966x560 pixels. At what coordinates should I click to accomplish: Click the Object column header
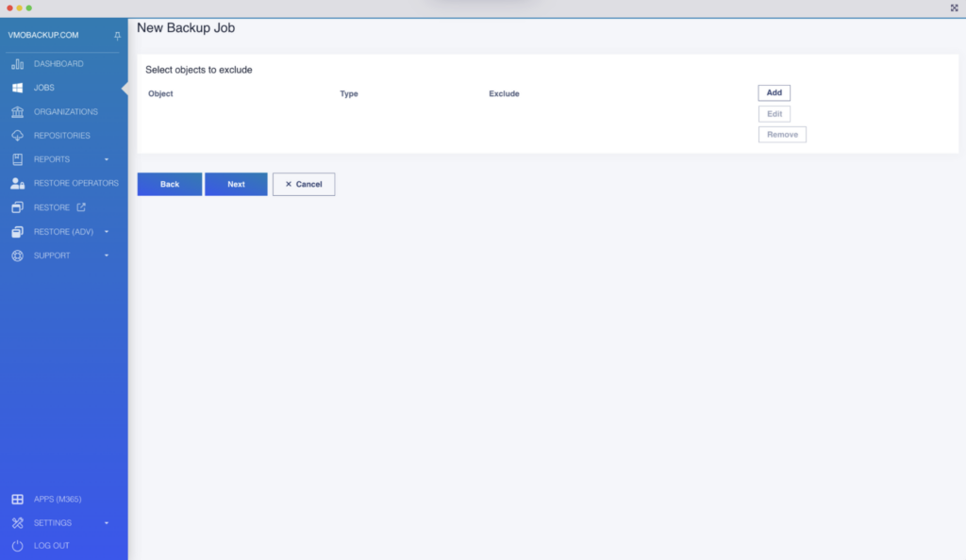pyautogui.click(x=160, y=93)
